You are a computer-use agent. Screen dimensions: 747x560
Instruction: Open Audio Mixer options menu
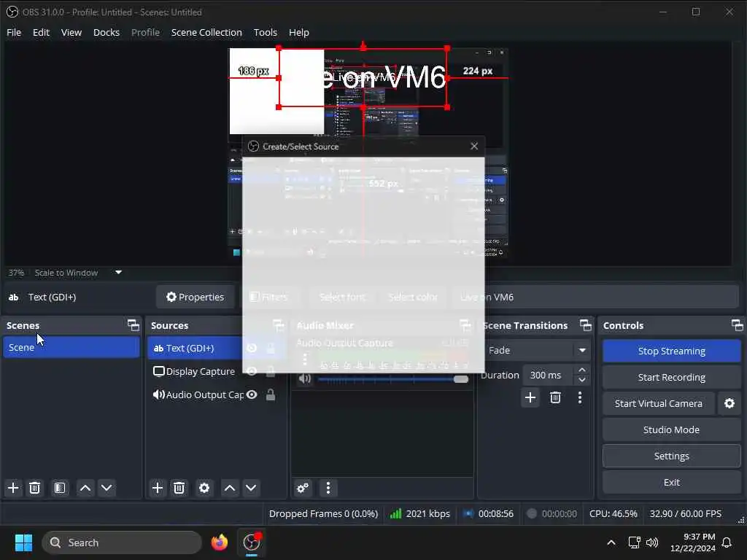click(328, 488)
